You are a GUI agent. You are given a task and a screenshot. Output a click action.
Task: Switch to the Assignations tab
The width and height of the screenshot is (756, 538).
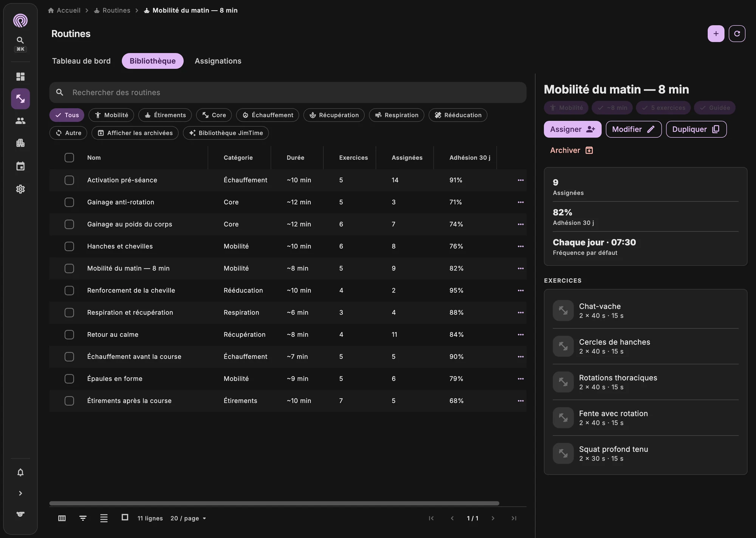coord(218,61)
